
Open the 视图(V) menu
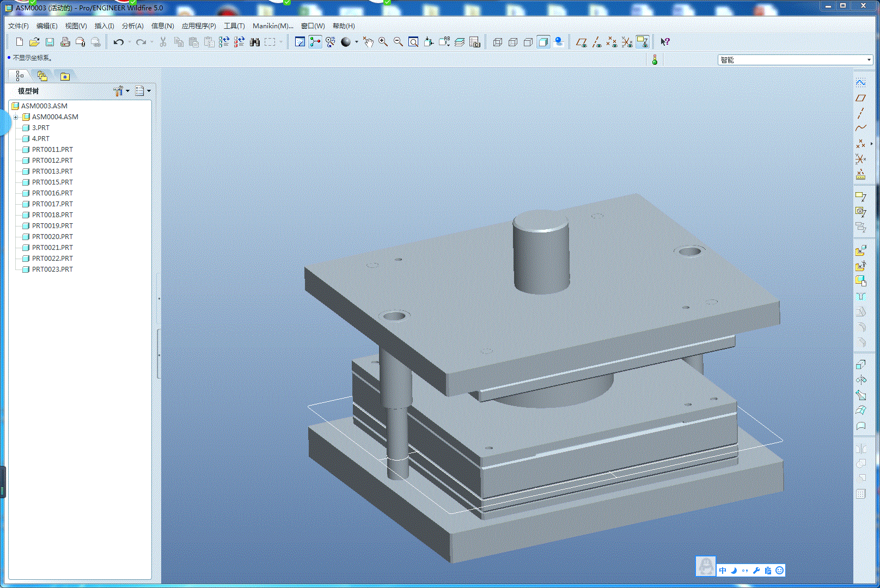tap(76, 26)
